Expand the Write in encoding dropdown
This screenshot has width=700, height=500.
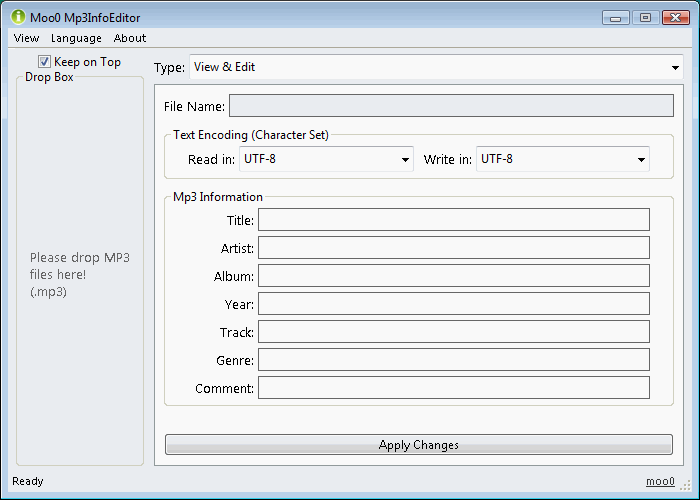pos(562,159)
